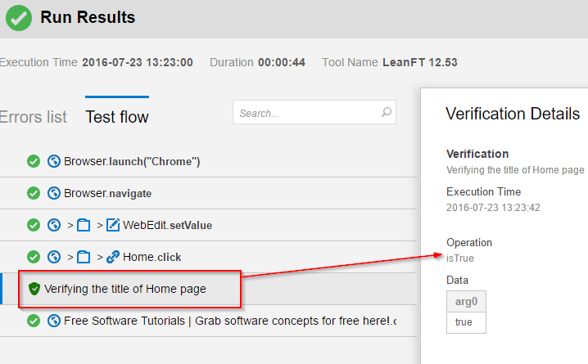Click the globe icon in Home.click row
The image size is (588, 364).
(55, 257)
